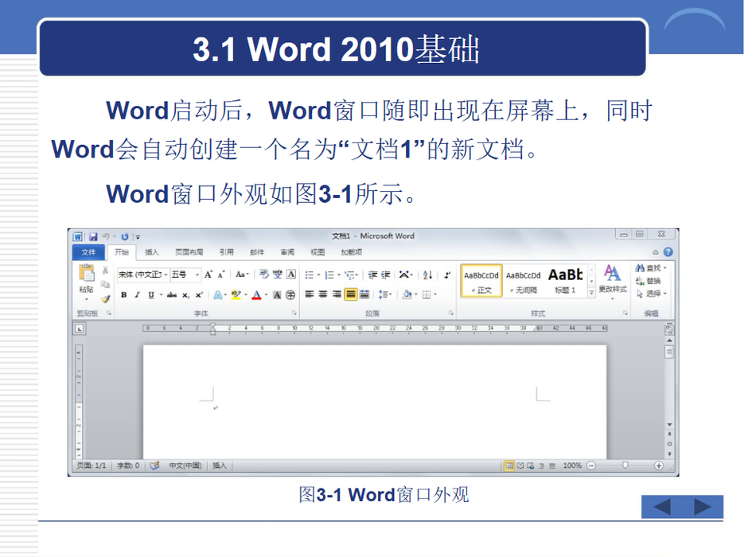The height and width of the screenshot is (557, 756).
Task: Expand the styles gallery more arrow
Action: (x=591, y=293)
